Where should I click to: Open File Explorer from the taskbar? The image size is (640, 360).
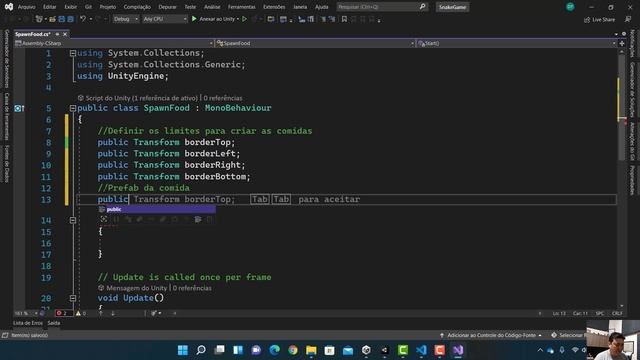[311, 350]
